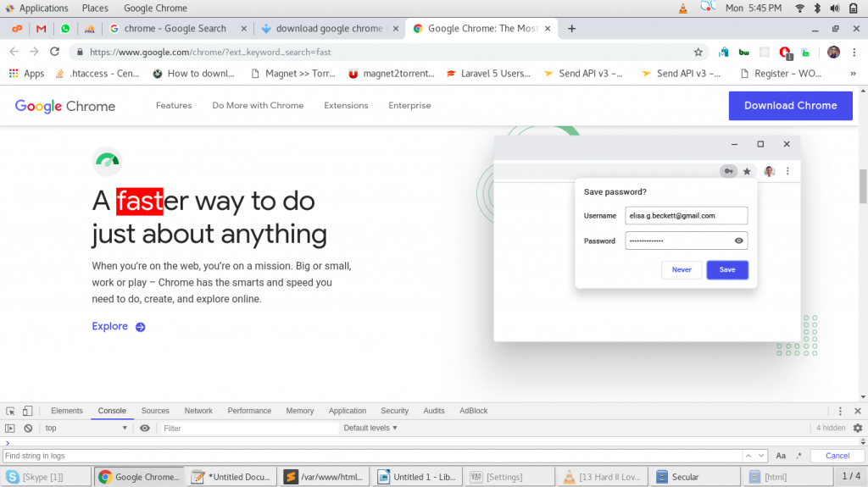
Task: Go to the next search match arrow
Action: tap(761, 456)
